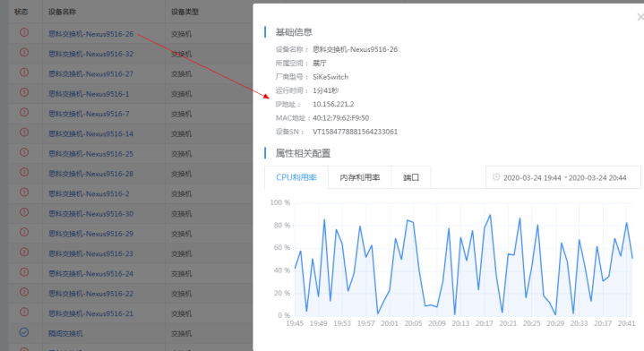
Task: Open device link 思科交换机-Nexus9516-26 in list
Action: pos(90,34)
